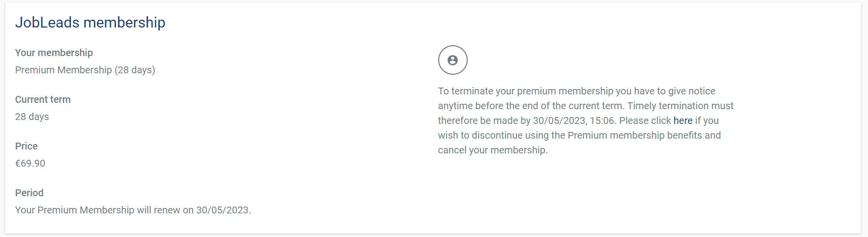Select the JobLeads membership heading

(x=90, y=23)
